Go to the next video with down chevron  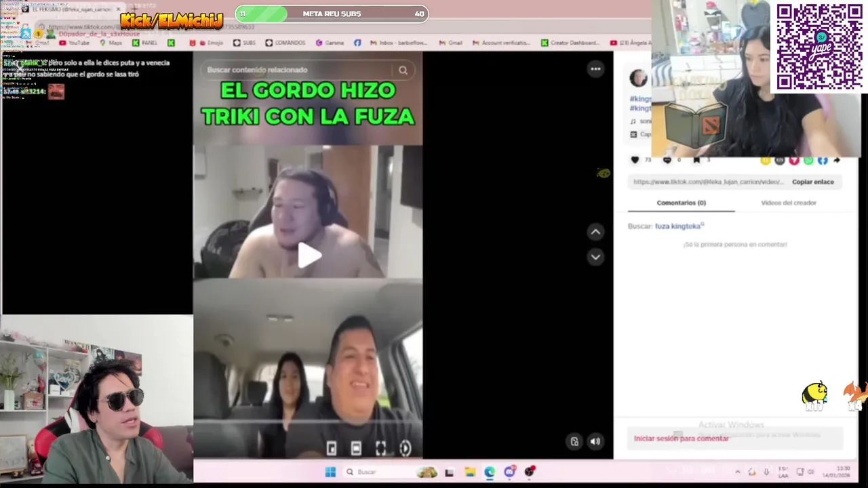click(x=595, y=257)
